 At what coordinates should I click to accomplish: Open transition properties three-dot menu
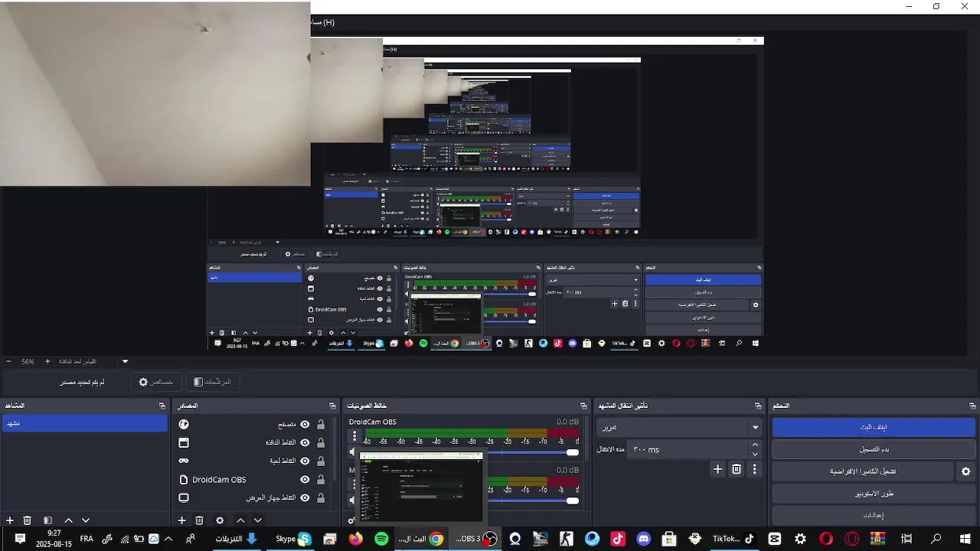[x=755, y=469]
